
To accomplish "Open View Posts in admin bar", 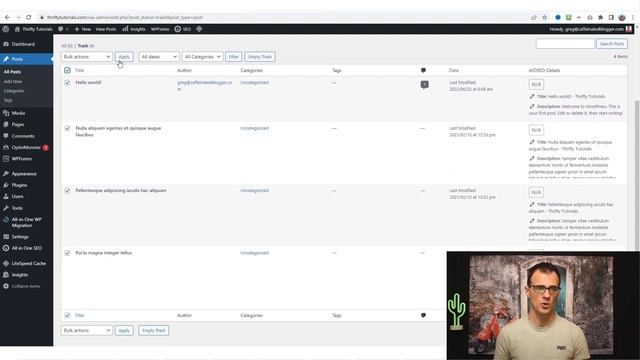I will pyautogui.click(x=106, y=29).
